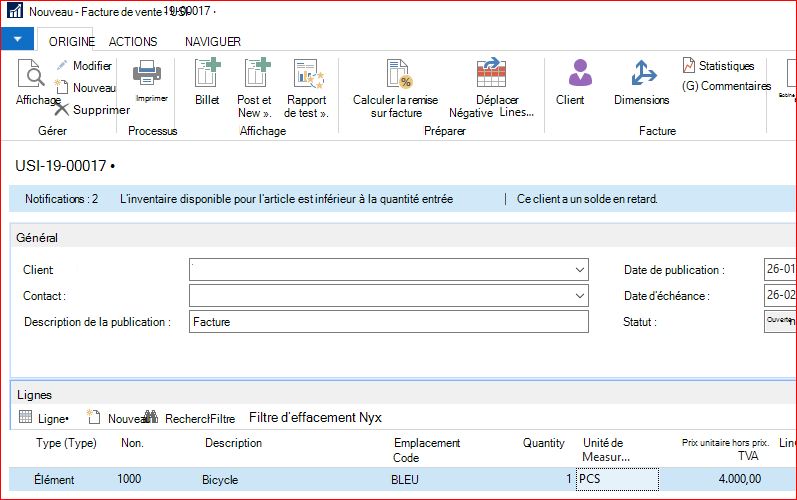Viewport: 797px width, 500px height.
Task: Delete invoice with the Supprimer cross icon
Action: coord(62,109)
